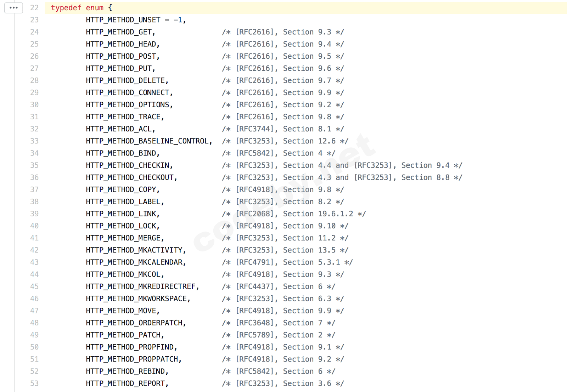Screen dimensions: 567x392
Task: Click line number 29 in the gutter
Action: [x=34, y=92]
